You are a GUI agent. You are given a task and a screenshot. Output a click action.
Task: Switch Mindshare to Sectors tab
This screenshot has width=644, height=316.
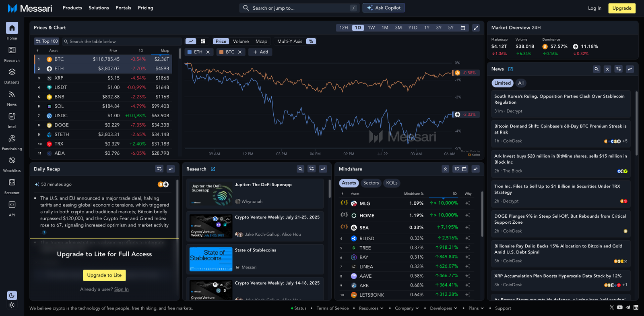(371, 183)
